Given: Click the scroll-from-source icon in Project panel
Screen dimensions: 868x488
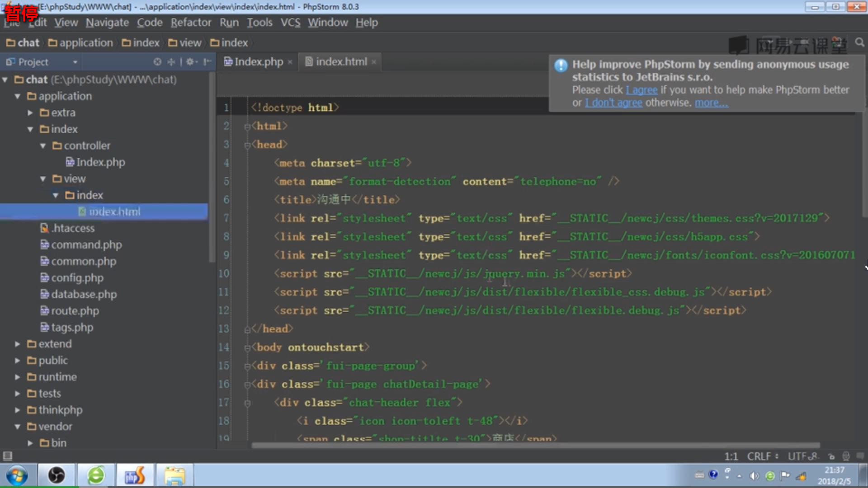Looking at the screenshot, I should tap(157, 62).
